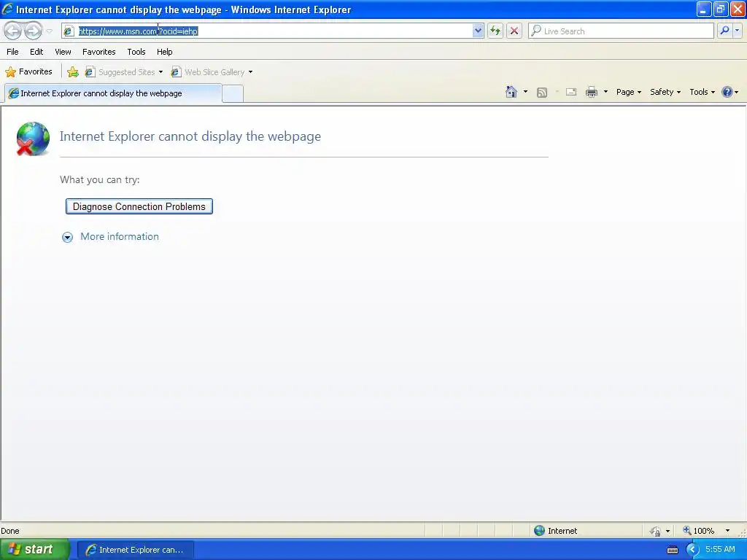Click the 5:55 AM clock
This screenshot has width=747, height=560.
click(720, 549)
